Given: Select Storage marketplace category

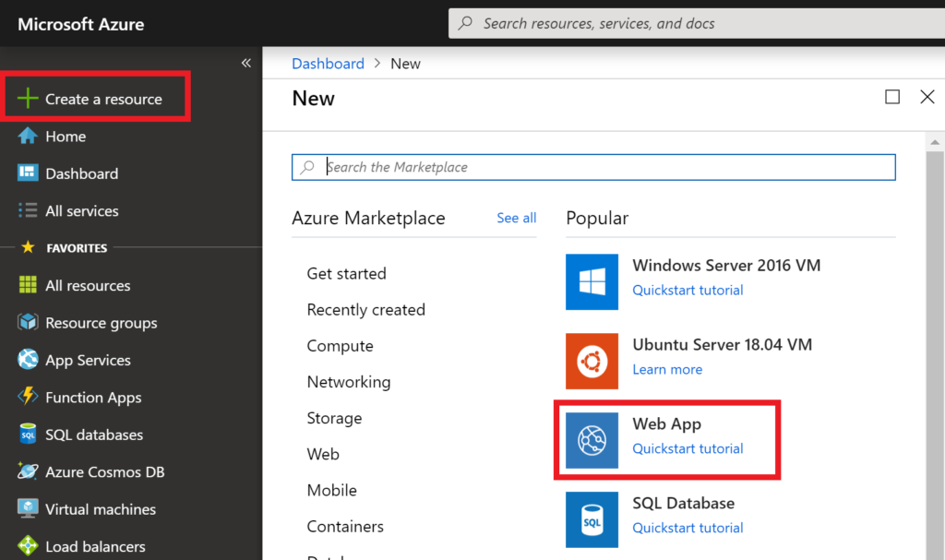Looking at the screenshot, I should pos(334,418).
